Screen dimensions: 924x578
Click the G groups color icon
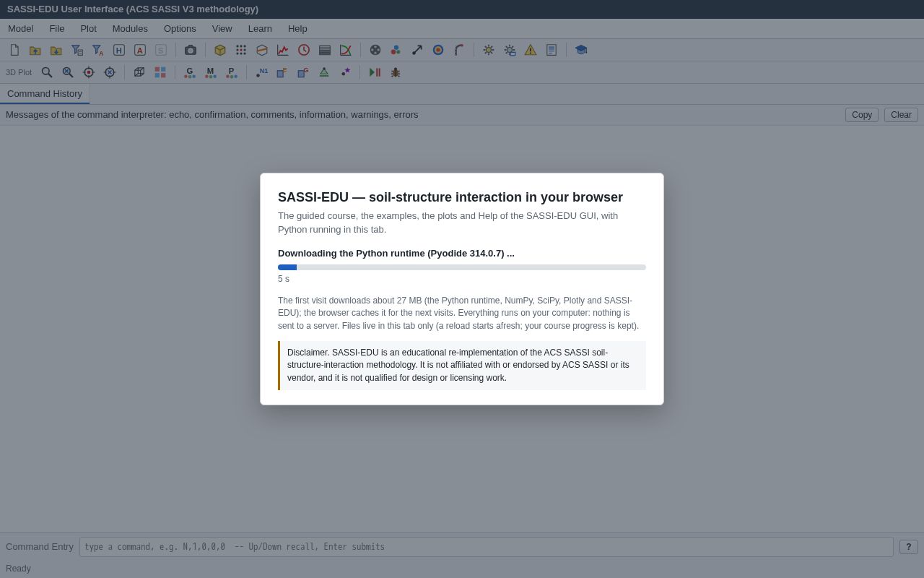(x=190, y=72)
